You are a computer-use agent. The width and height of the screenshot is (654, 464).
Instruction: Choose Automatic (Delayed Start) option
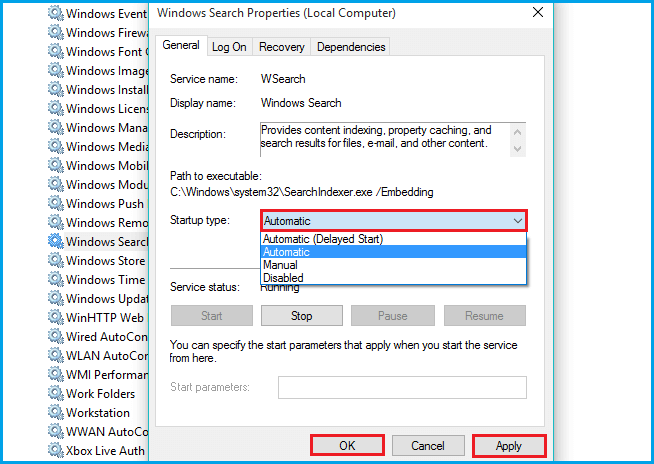pos(393,239)
